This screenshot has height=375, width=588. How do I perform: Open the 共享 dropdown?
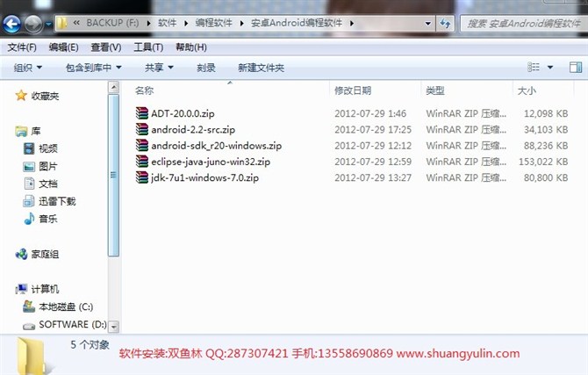(159, 68)
